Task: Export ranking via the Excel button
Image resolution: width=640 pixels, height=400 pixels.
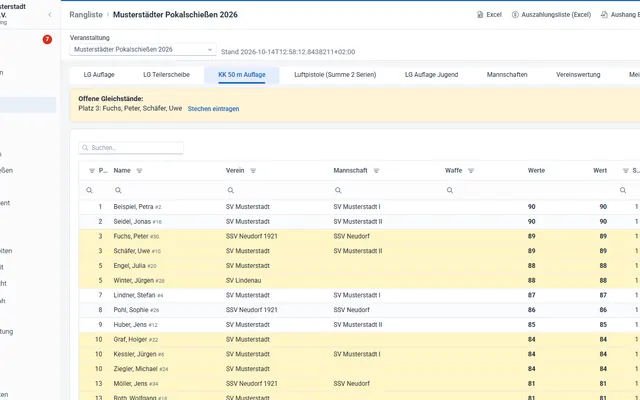Action: click(x=489, y=15)
